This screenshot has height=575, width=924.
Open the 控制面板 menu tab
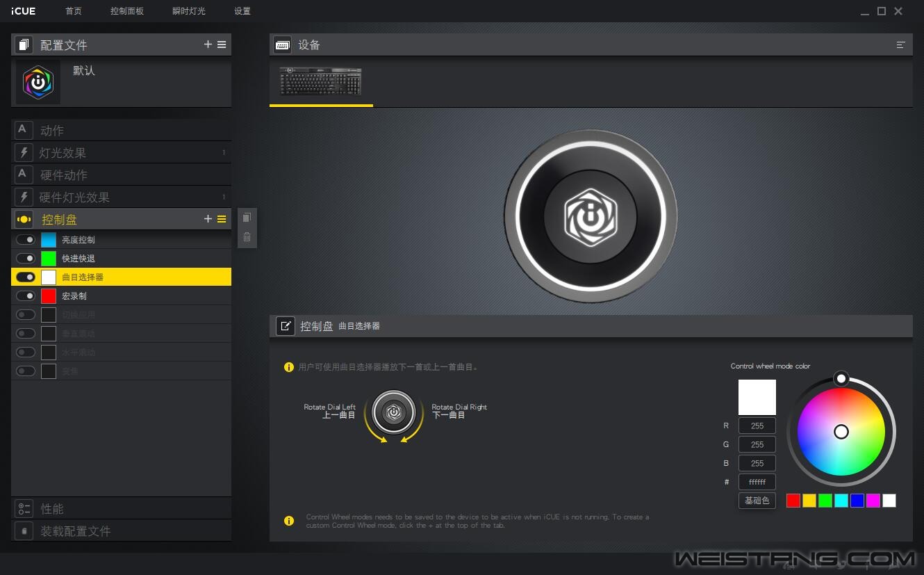click(127, 11)
